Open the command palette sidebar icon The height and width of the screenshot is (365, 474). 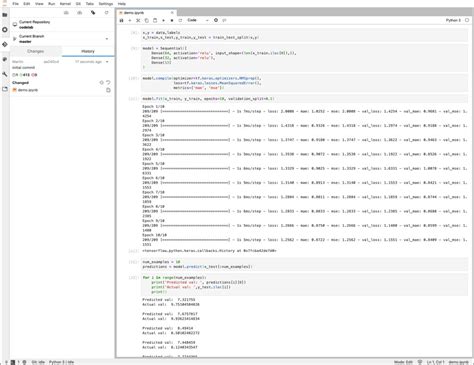(5, 59)
